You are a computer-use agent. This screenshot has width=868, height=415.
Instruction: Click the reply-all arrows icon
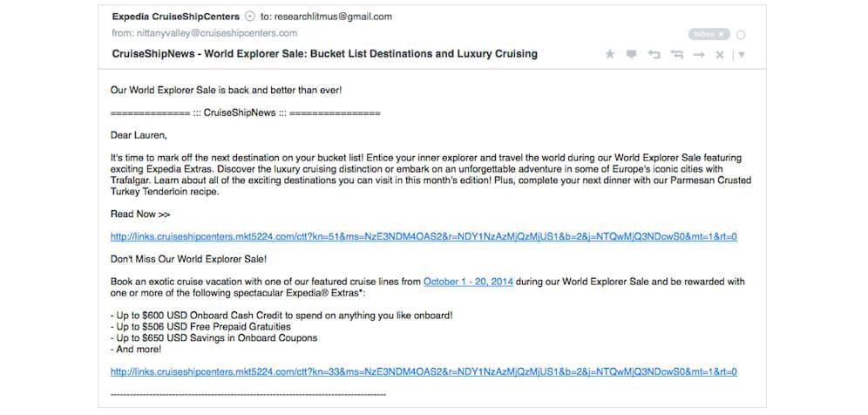(676, 54)
